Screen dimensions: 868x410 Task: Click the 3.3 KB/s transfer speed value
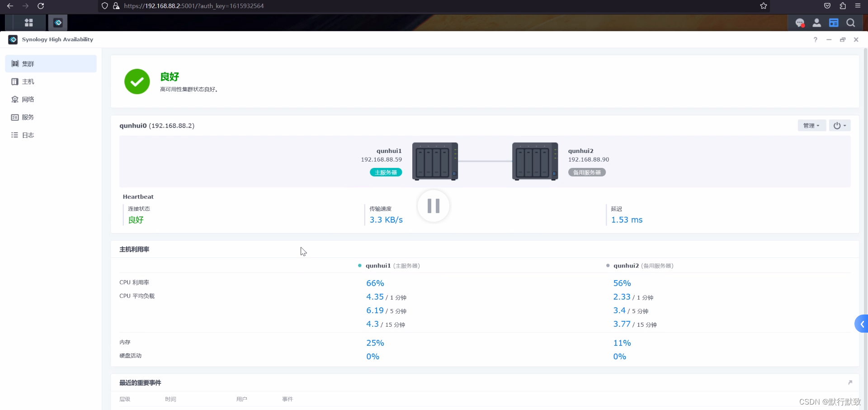click(386, 220)
